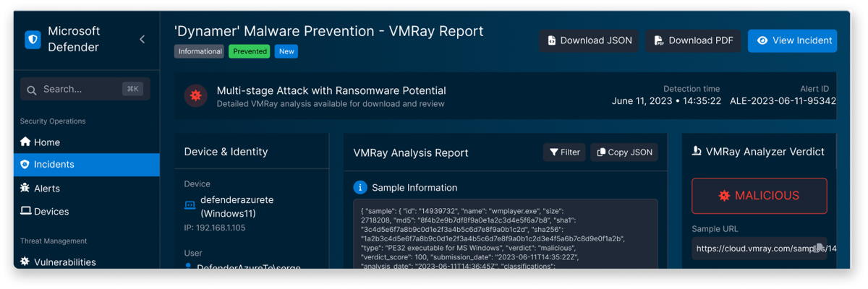The height and width of the screenshot is (289, 868).
Task: Click the copy icon in Copy JSON
Action: tap(601, 152)
